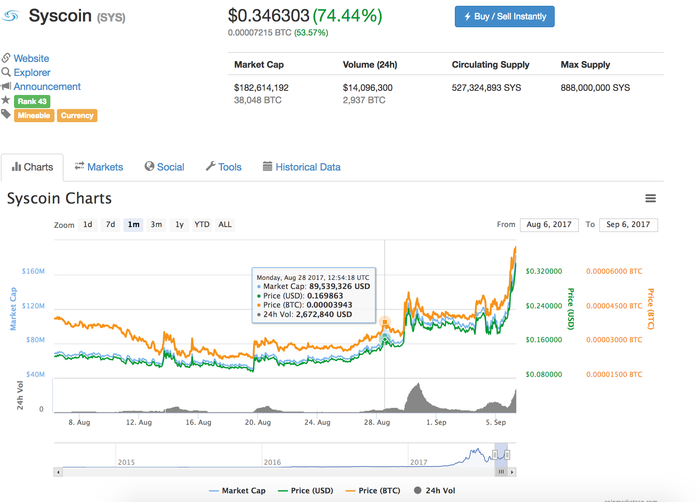The width and height of the screenshot is (700, 502).
Task: Click the magnifier icon beside Explorer
Action: pos(6,72)
